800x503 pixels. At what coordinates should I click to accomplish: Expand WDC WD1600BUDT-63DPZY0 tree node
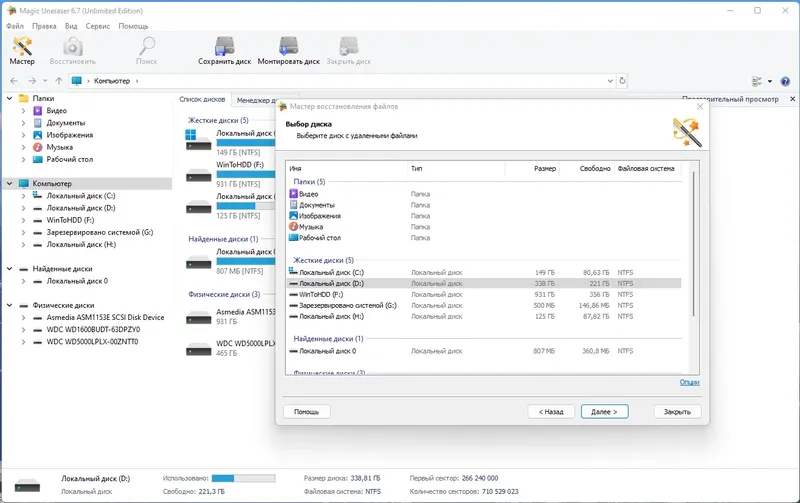tap(23, 330)
